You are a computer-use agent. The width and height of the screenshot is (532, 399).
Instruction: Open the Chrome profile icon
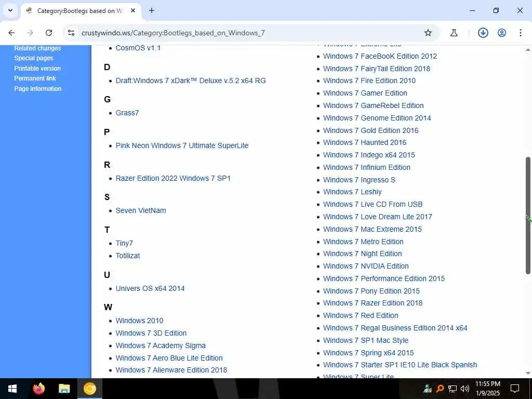click(x=502, y=33)
